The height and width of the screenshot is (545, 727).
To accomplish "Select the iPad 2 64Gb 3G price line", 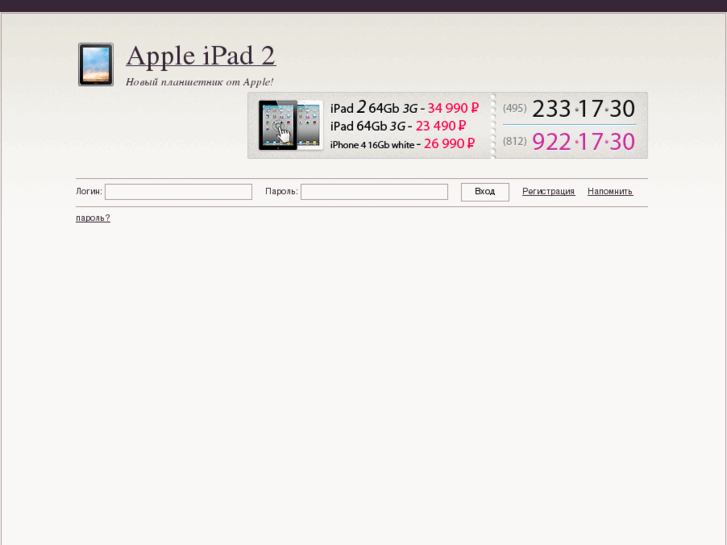I will pyautogui.click(x=404, y=108).
